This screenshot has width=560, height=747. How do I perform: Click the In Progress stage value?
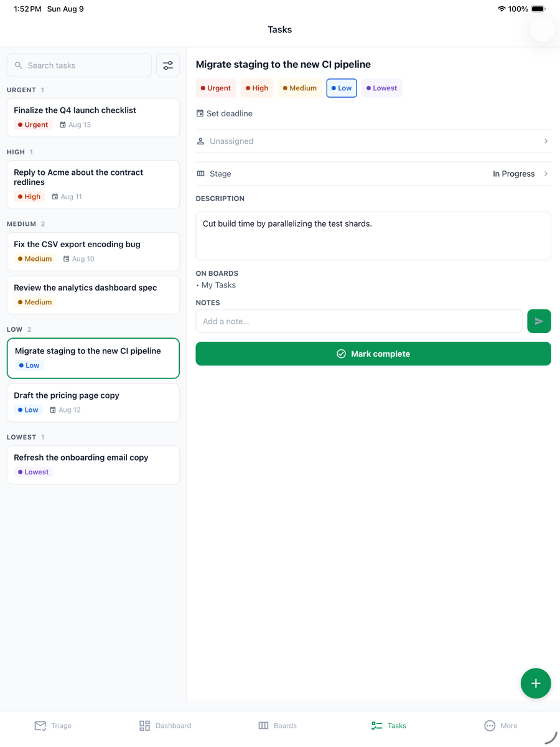[x=513, y=174]
